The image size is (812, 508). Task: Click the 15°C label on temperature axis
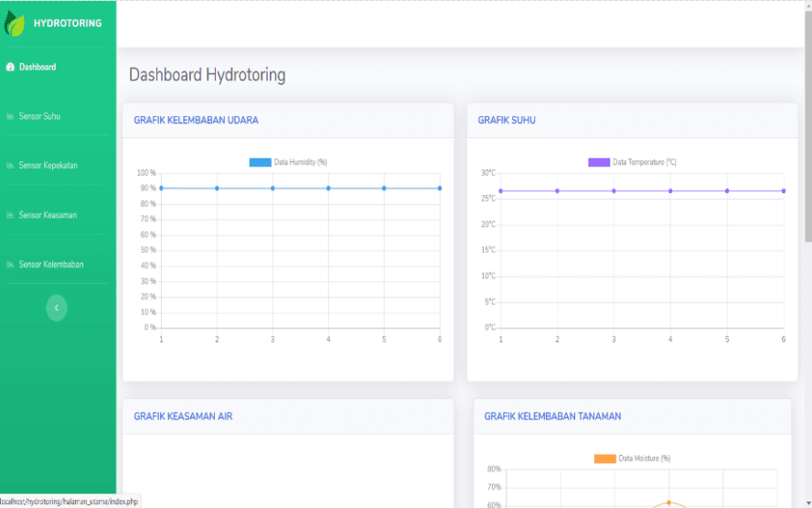[x=488, y=250]
